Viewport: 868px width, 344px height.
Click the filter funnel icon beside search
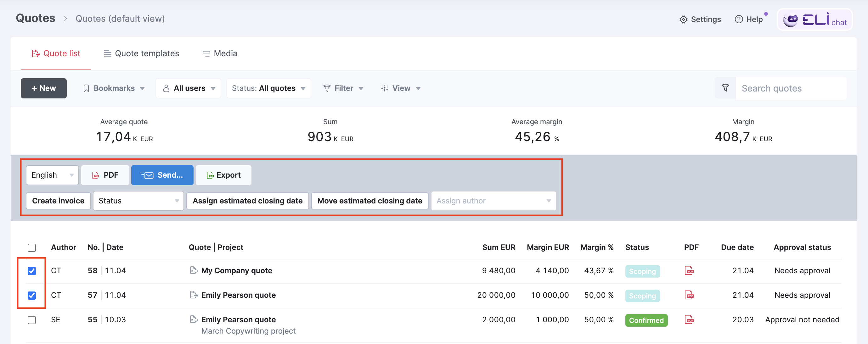(725, 88)
